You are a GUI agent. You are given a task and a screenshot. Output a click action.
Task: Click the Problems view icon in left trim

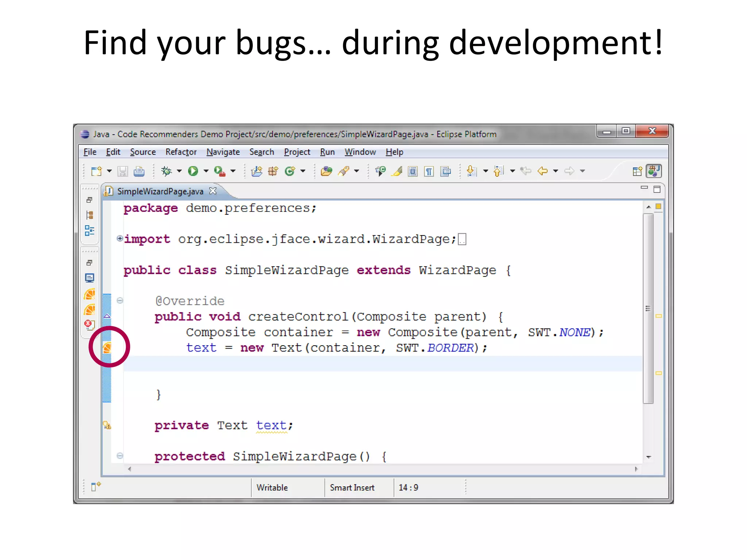point(89,324)
